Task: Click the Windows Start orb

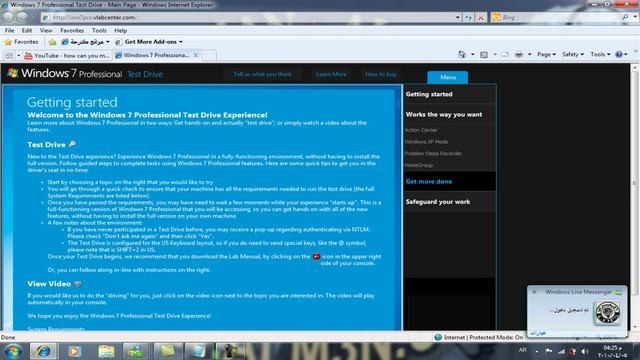Action: pos(13,351)
